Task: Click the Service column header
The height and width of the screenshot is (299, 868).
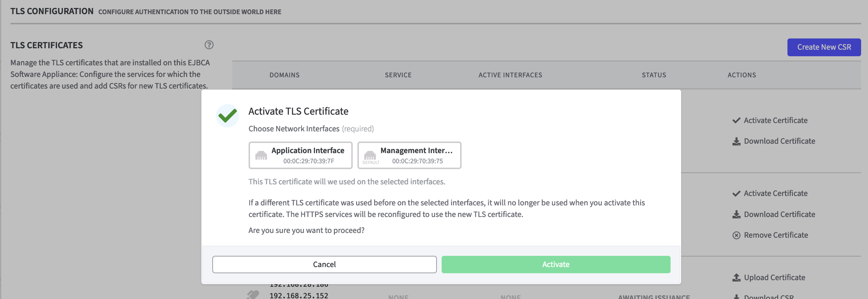Action: (398, 75)
